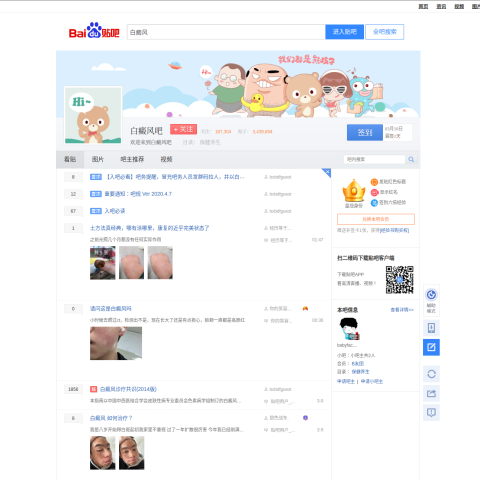Open second face photo in 如何治疗 thread
Image resolution: width=480 pixels, height=480 pixels.
(131, 453)
